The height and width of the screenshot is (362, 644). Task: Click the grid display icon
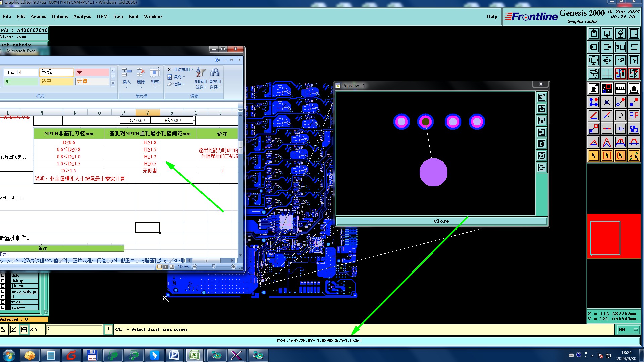pos(607,74)
